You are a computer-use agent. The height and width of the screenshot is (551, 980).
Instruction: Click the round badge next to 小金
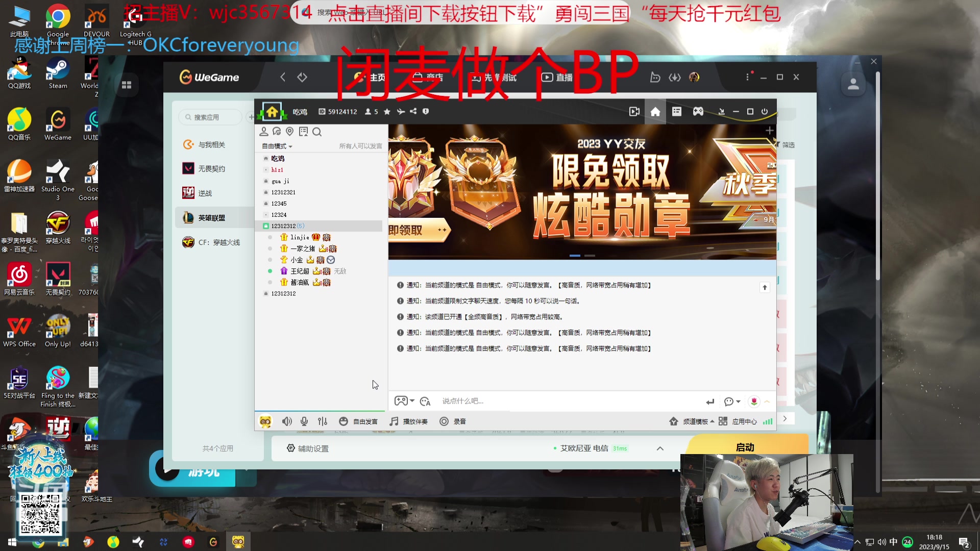(x=331, y=260)
